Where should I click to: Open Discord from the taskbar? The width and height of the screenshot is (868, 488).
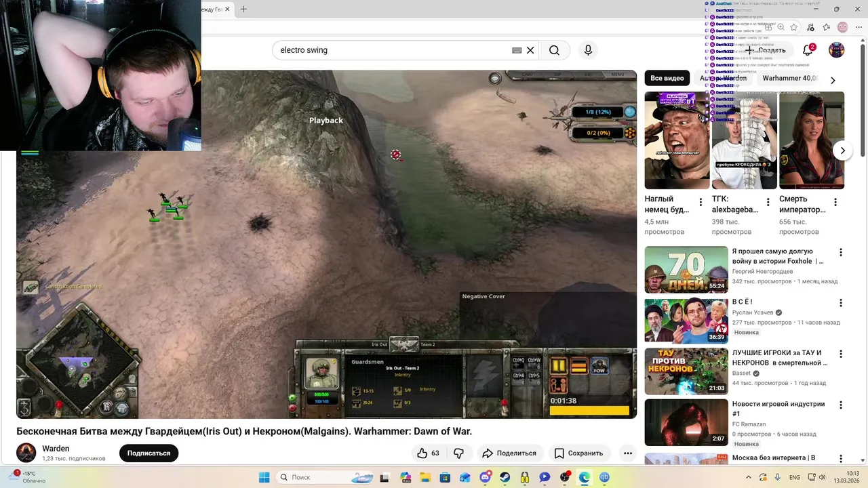(485, 477)
